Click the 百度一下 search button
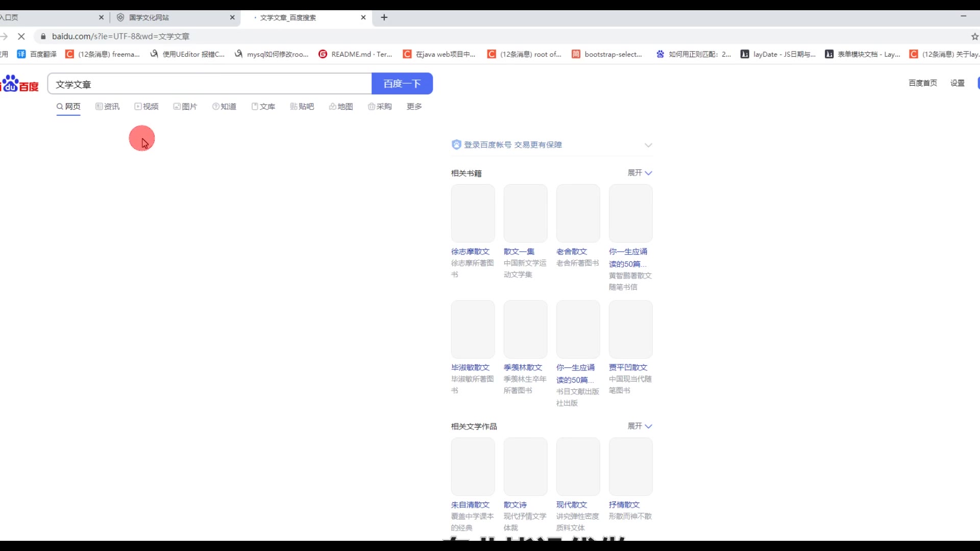Screen dimensions: 980x551 (x=402, y=84)
